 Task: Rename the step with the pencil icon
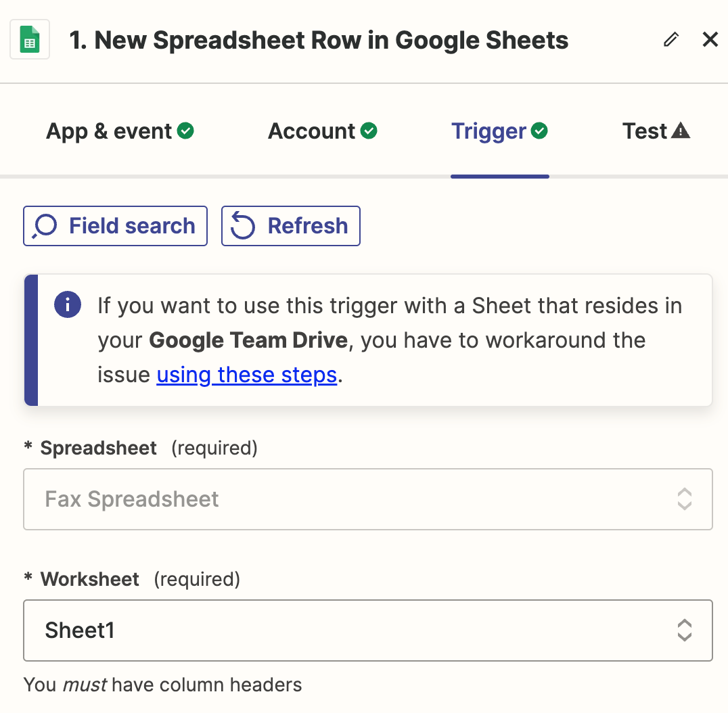pos(671,39)
